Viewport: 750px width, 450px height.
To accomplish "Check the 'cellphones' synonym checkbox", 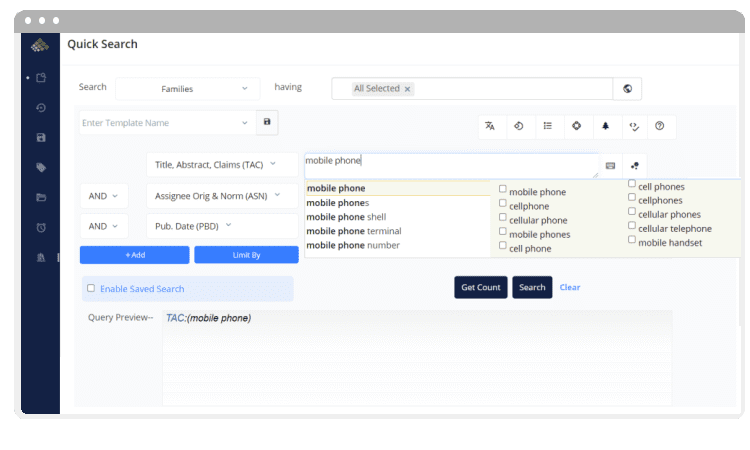I will pyautogui.click(x=632, y=198).
